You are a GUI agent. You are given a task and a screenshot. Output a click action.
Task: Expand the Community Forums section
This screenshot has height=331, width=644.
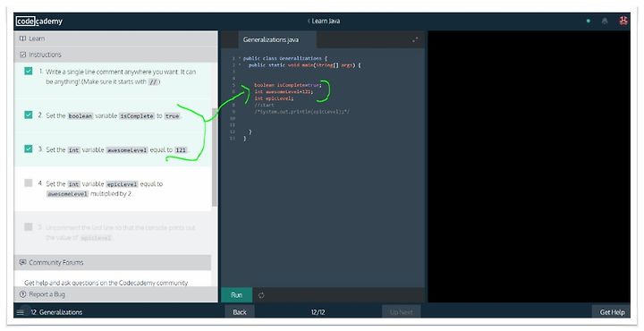pyautogui.click(x=113, y=262)
